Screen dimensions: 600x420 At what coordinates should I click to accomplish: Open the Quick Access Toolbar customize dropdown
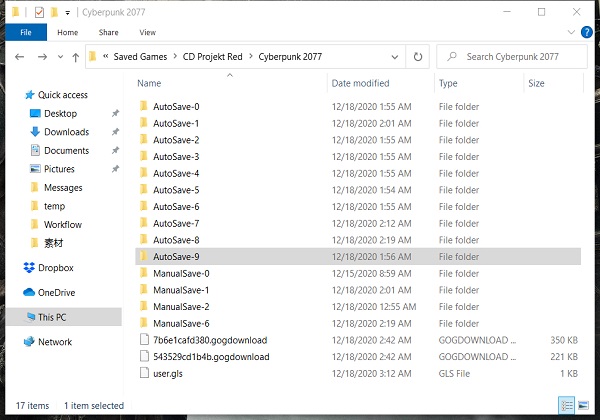67,13
